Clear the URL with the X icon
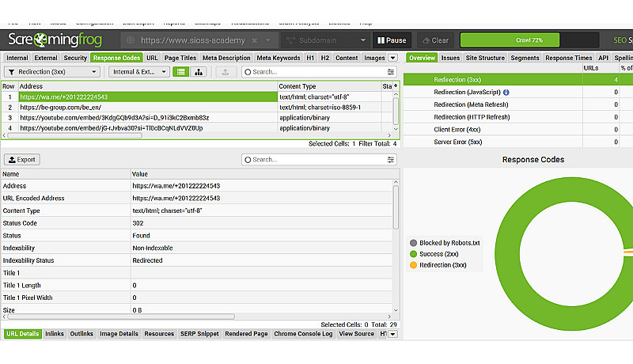 (x=254, y=40)
